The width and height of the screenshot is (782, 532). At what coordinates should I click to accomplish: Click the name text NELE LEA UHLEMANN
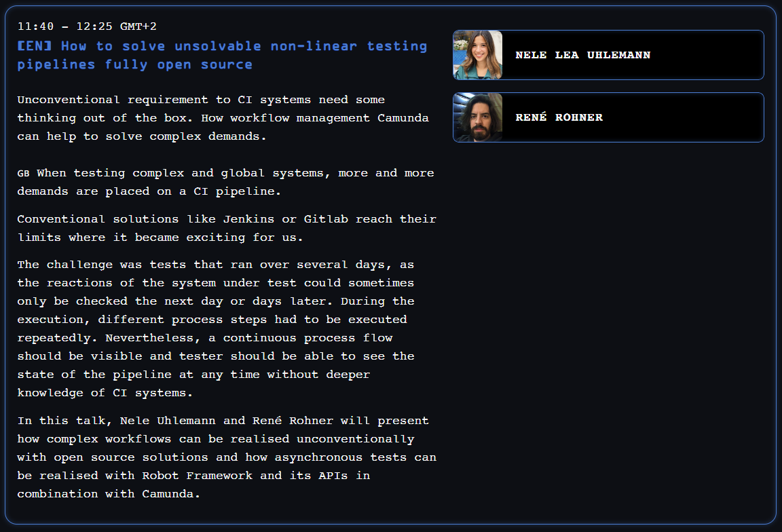(582, 55)
